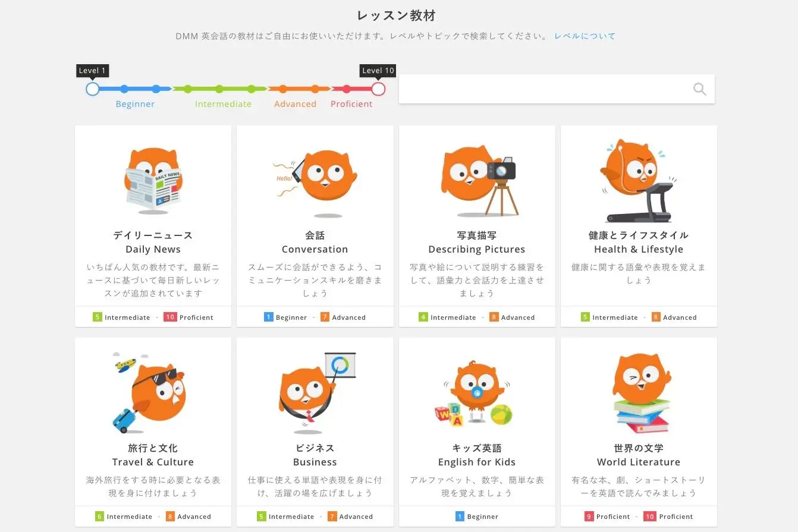Click the search materials input field
The height and width of the screenshot is (532, 798).
tap(557, 89)
